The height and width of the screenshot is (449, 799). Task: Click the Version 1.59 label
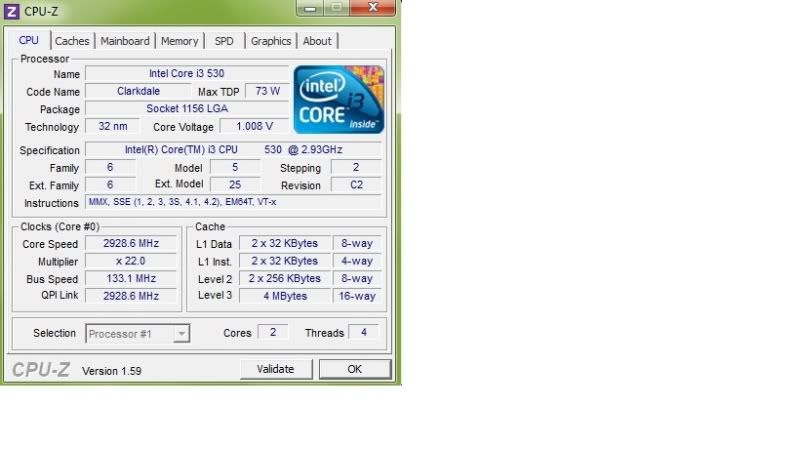pyautogui.click(x=112, y=371)
